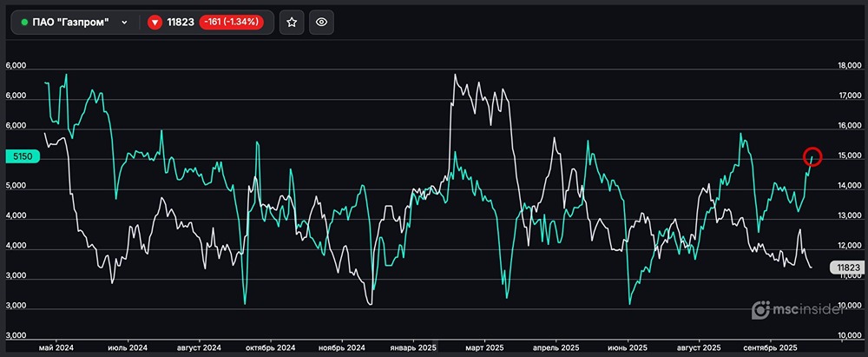Add Газпром to favorites with star icon
This screenshot has width=868, height=357.
pyautogui.click(x=292, y=23)
